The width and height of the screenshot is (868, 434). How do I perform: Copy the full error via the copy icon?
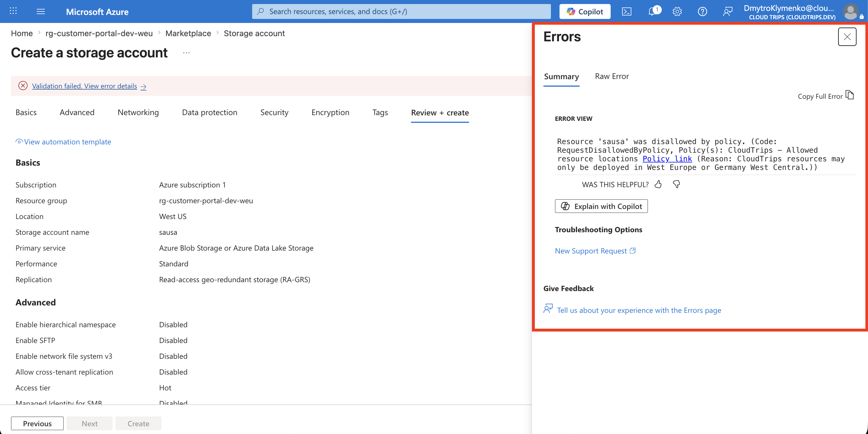[849, 95]
